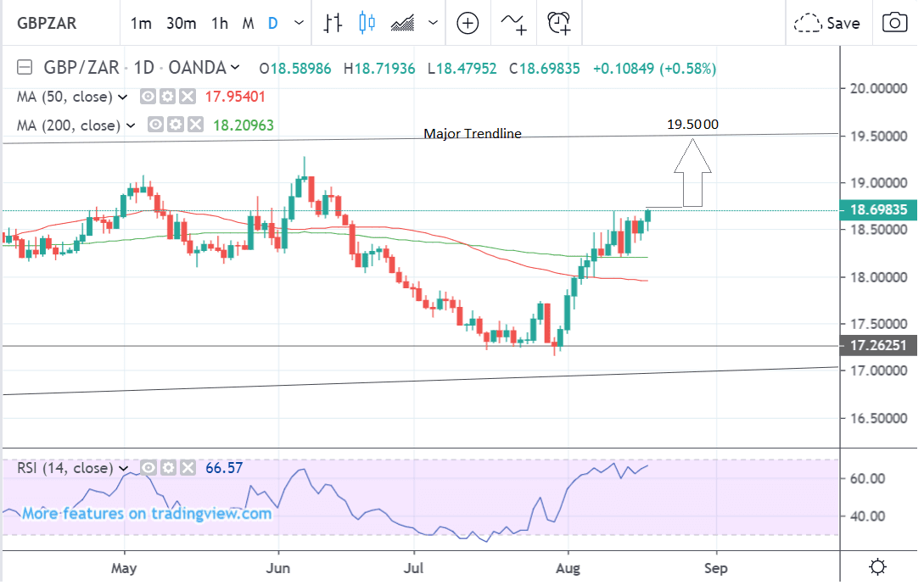This screenshot has width=924, height=585.
Task: Switch to the 30m timeframe
Action: coord(182,23)
